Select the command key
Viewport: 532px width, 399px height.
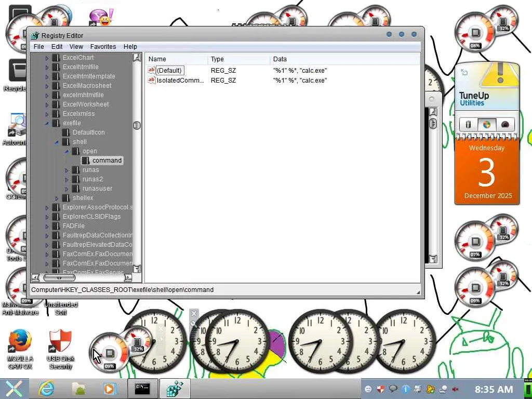tap(107, 161)
